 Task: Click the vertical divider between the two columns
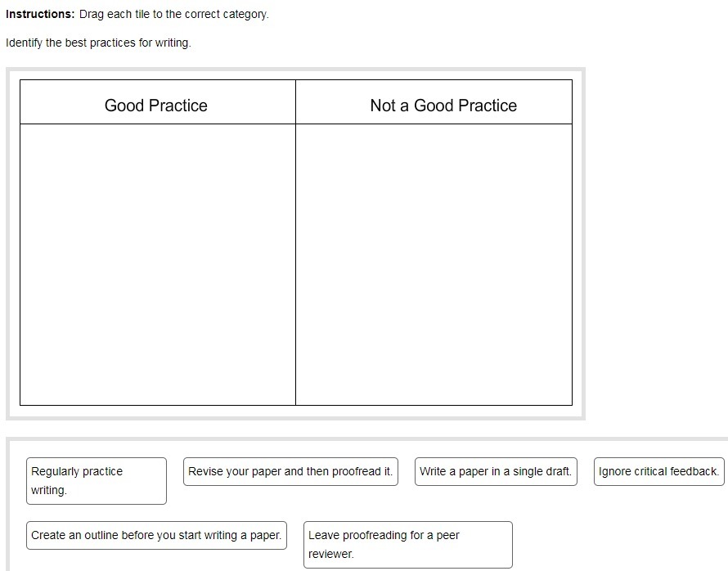pyautogui.click(x=295, y=263)
